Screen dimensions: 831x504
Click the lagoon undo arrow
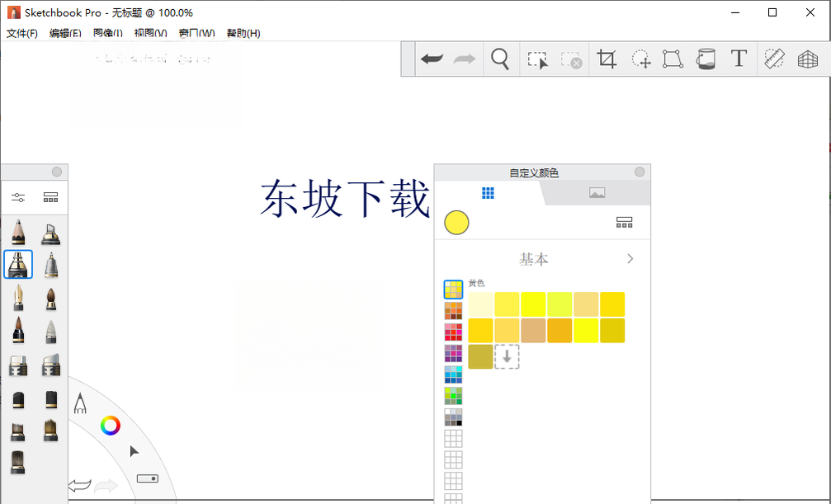point(79,485)
